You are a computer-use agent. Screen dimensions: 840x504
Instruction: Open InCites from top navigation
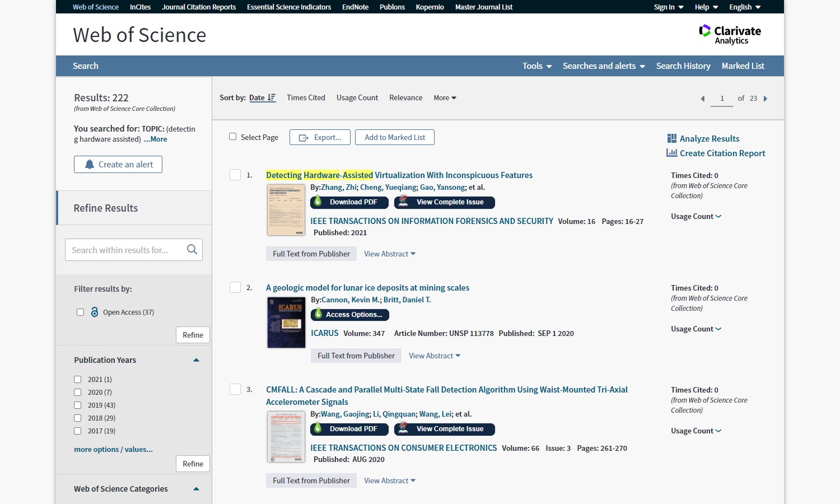click(140, 7)
